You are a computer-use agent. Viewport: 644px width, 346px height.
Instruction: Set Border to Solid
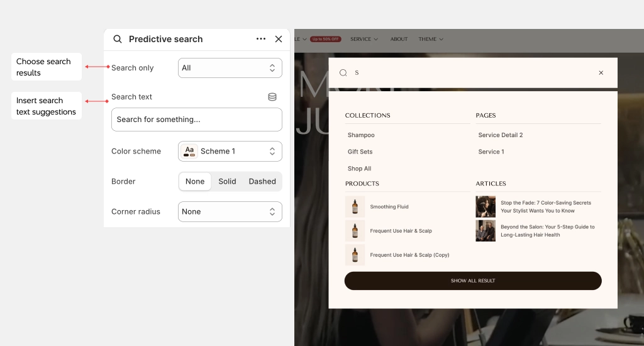227,182
